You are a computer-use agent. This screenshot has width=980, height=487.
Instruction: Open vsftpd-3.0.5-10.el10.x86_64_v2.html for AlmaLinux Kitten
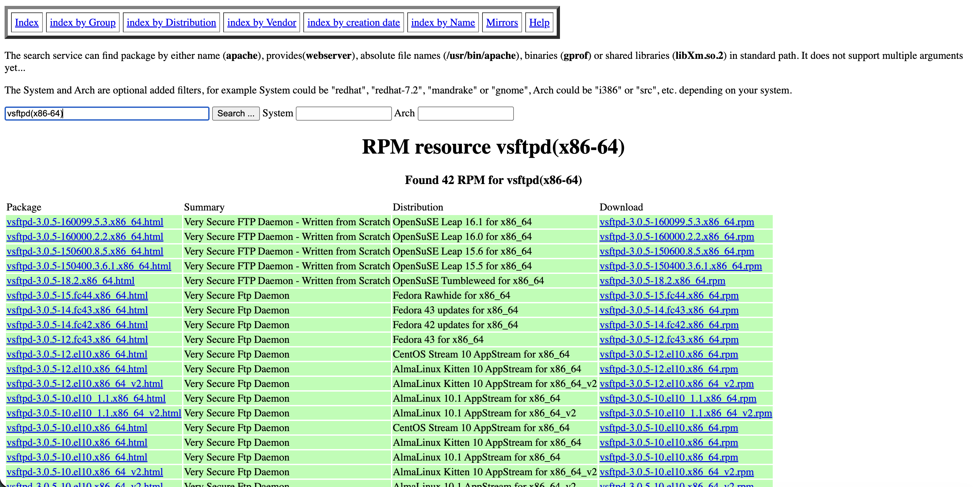(x=85, y=472)
